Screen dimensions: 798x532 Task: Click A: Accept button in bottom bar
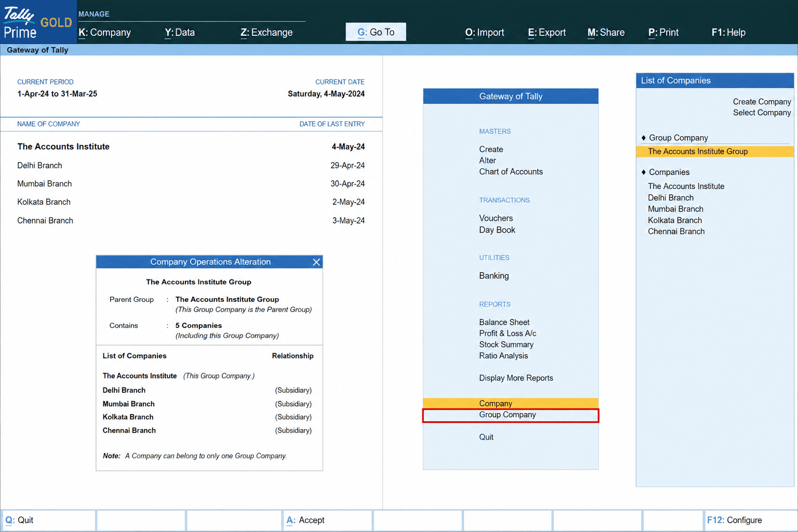tap(328, 520)
